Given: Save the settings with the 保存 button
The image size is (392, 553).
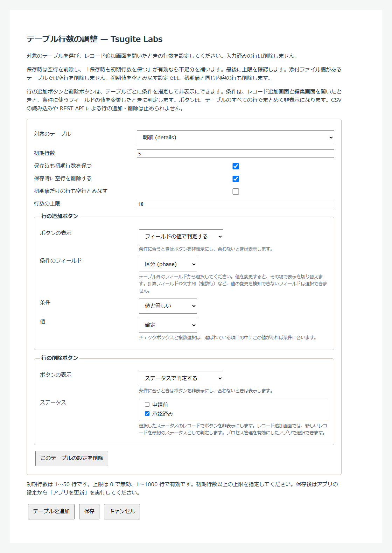Looking at the screenshot, I should tap(89, 511).
